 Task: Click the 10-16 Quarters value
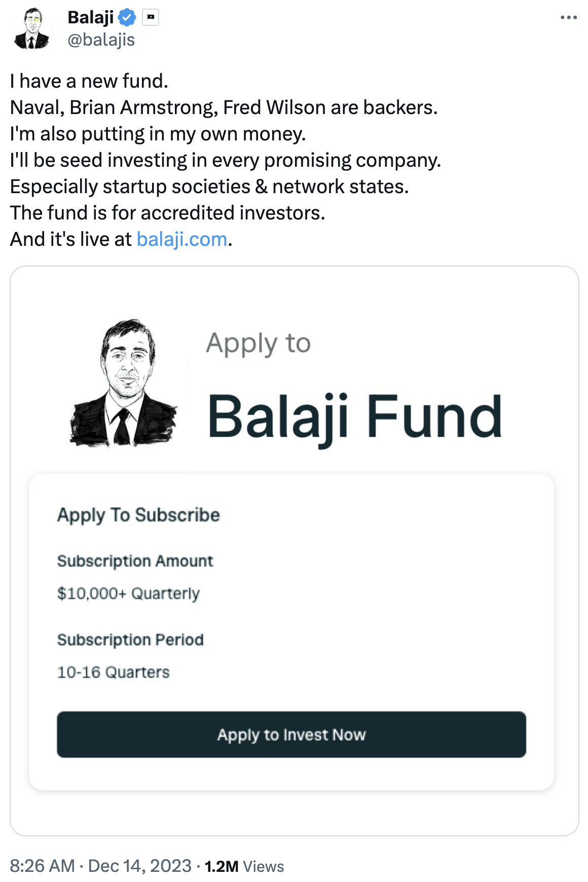pos(113,672)
